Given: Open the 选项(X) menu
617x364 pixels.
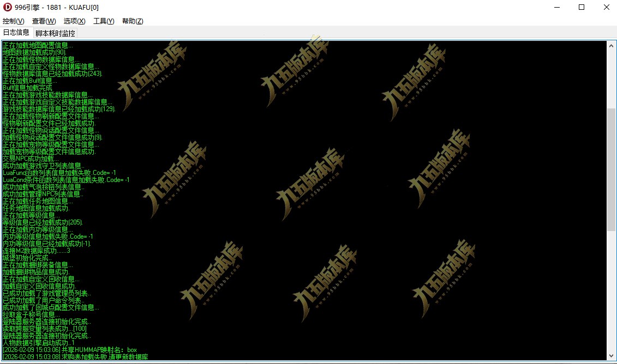Looking at the screenshot, I should pyautogui.click(x=74, y=21).
